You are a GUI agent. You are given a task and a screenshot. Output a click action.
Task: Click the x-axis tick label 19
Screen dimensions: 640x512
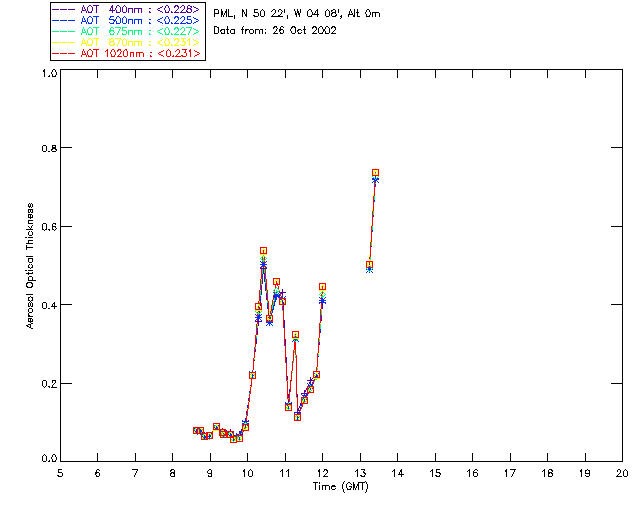click(585, 473)
